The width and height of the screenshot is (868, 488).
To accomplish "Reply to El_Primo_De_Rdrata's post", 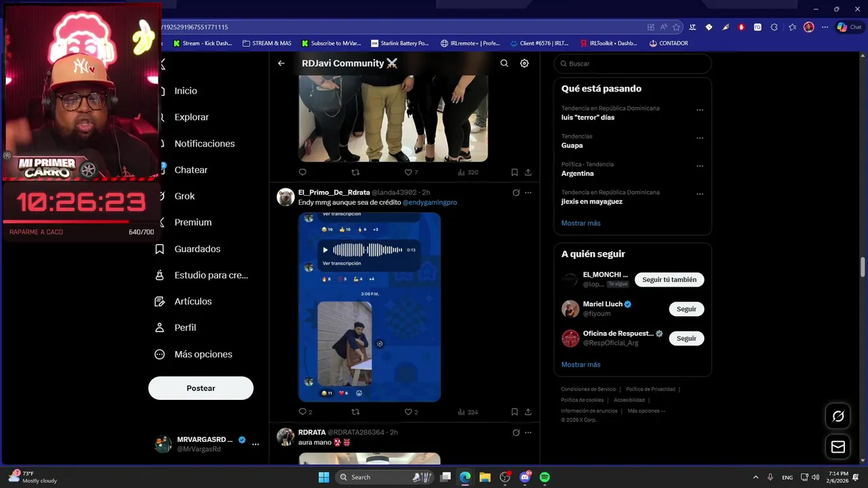I will (302, 411).
